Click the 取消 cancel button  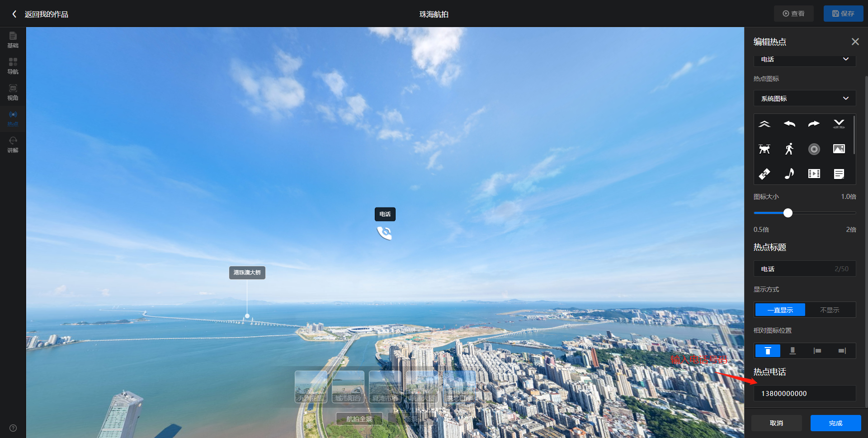[776, 423]
